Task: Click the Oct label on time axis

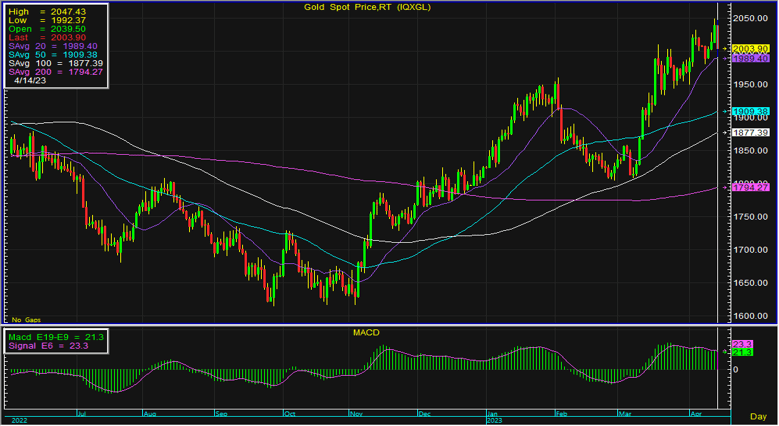Action: coord(289,414)
